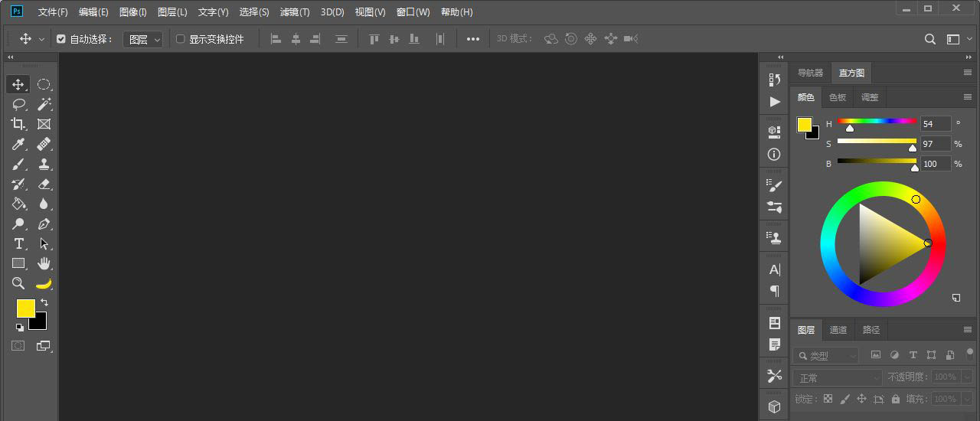The width and height of the screenshot is (980, 421).
Task: Toggle lock all padlock icon
Action: (x=895, y=399)
